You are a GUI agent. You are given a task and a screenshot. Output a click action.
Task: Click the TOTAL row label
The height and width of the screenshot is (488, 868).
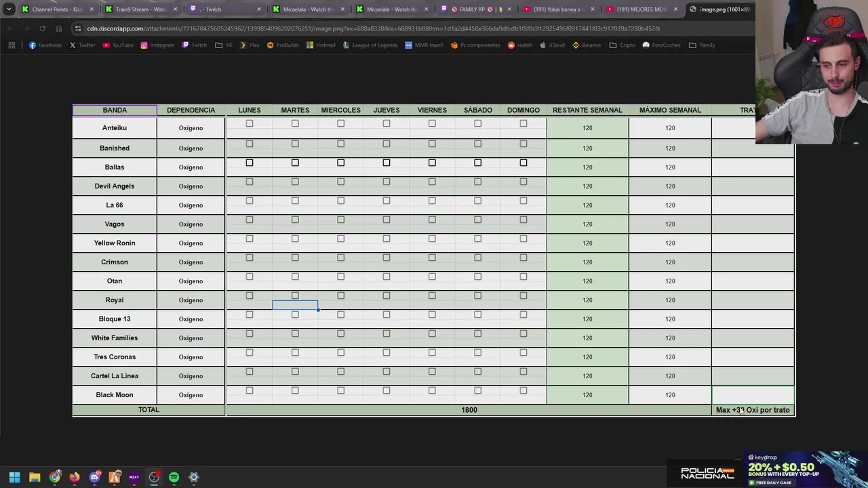(149, 410)
